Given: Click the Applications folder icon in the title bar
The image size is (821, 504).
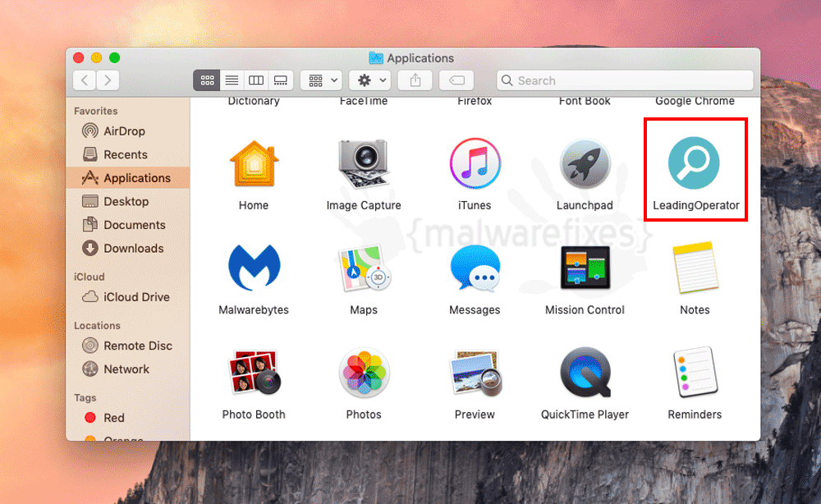Looking at the screenshot, I should [375, 57].
